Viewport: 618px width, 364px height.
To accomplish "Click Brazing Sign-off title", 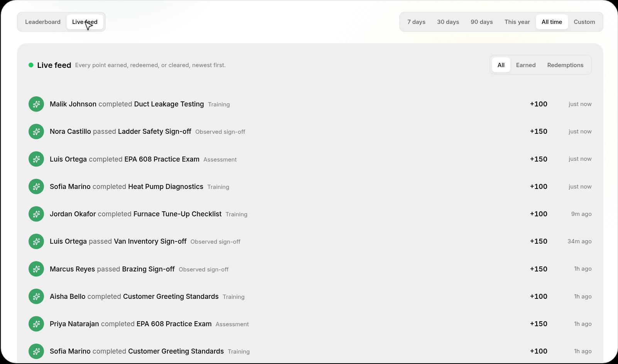I will [x=148, y=269].
